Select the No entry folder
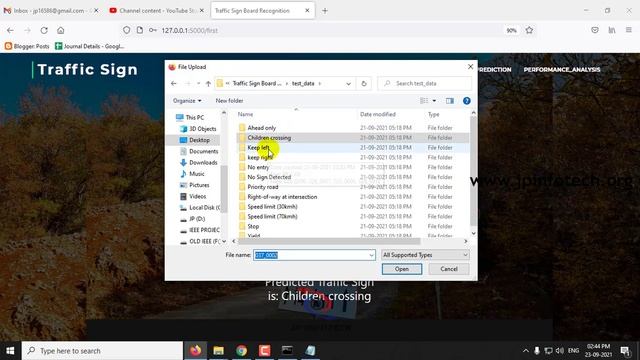The image size is (640, 360). pos(258,167)
